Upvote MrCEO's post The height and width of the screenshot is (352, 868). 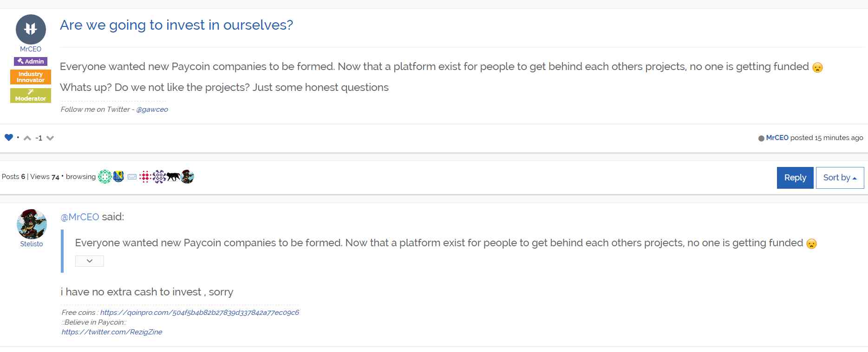[x=27, y=138]
